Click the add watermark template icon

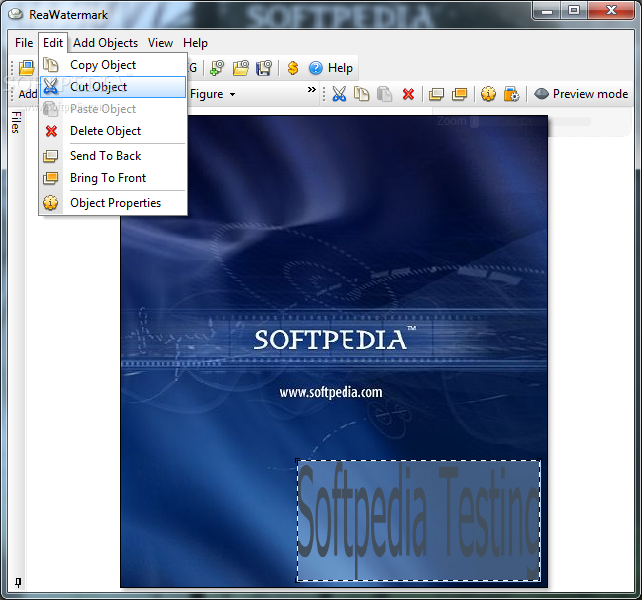point(217,68)
